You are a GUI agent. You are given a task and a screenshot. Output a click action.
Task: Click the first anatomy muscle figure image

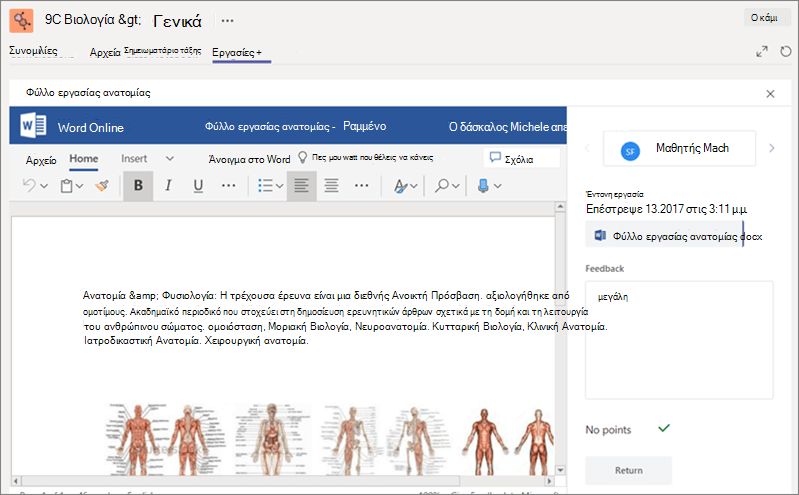point(137,438)
